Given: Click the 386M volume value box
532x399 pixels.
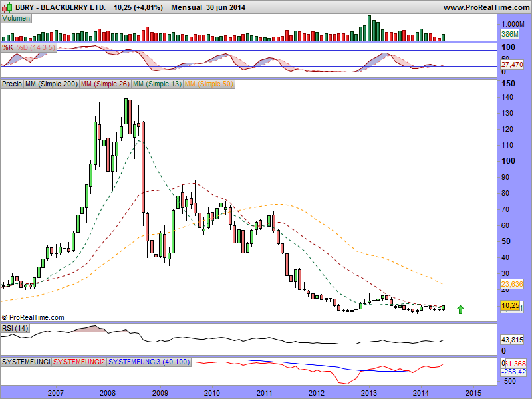Looking at the screenshot, I should point(510,34).
